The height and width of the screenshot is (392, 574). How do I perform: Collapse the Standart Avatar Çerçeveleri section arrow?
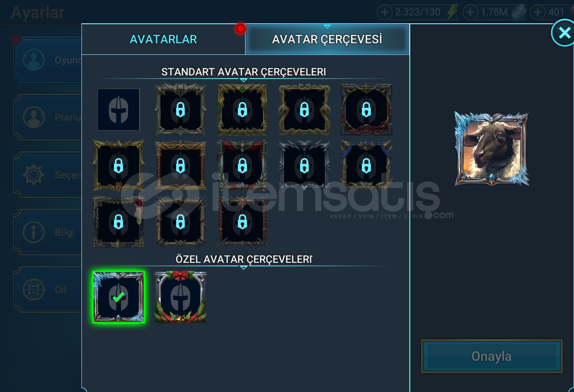click(x=244, y=80)
